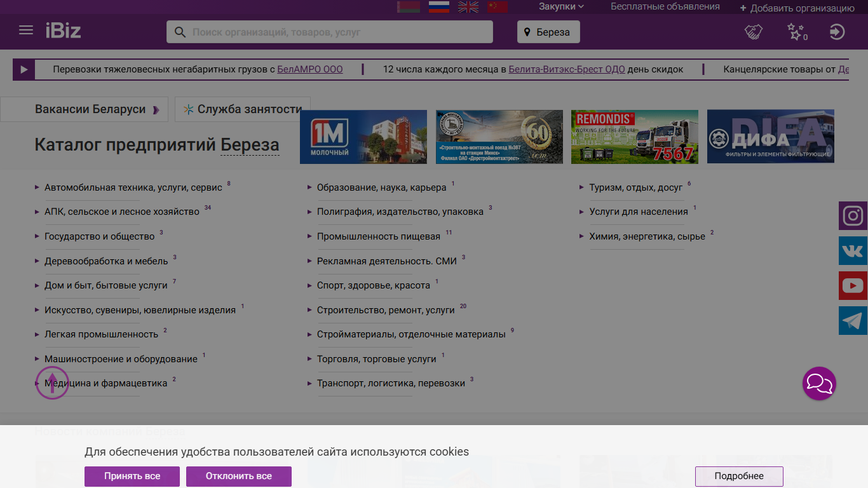
Task: Open Промышленность пищевая category
Action: point(379,236)
